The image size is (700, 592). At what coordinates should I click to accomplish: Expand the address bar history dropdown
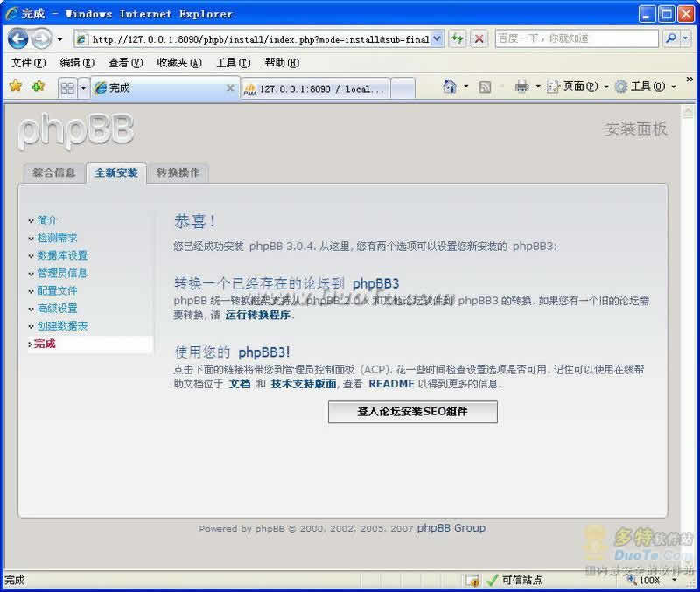pyautogui.click(x=437, y=39)
